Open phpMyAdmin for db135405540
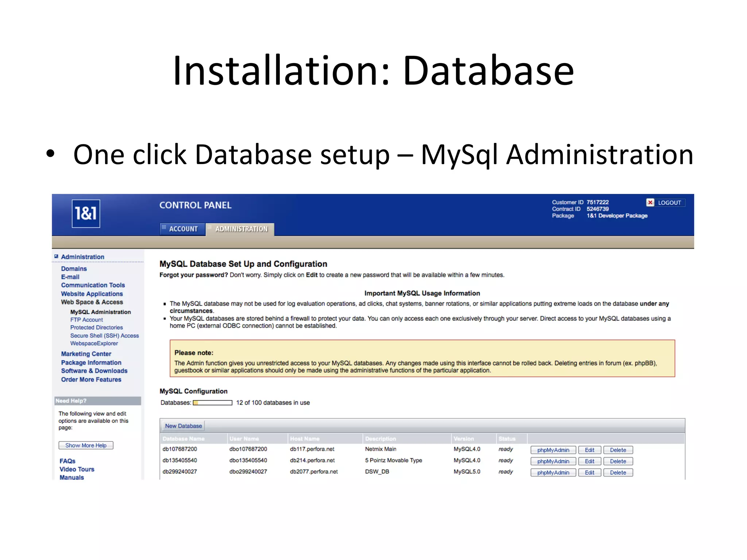The height and width of the screenshot is (560, 747). [553, 462]
